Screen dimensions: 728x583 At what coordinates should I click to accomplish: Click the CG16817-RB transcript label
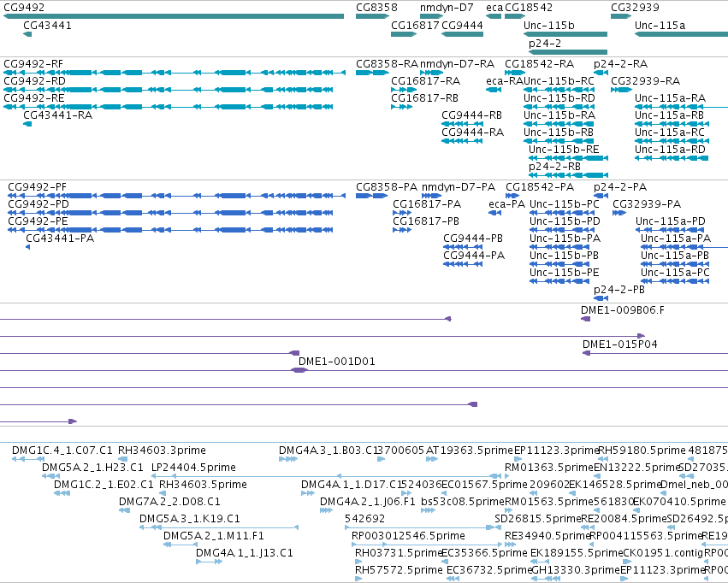click(x=424, y=98)
